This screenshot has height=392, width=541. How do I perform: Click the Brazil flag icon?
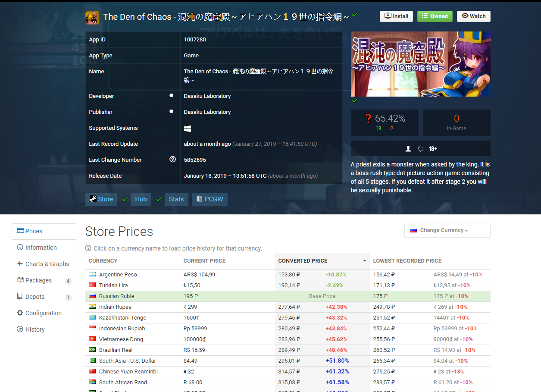pos(92,350)
